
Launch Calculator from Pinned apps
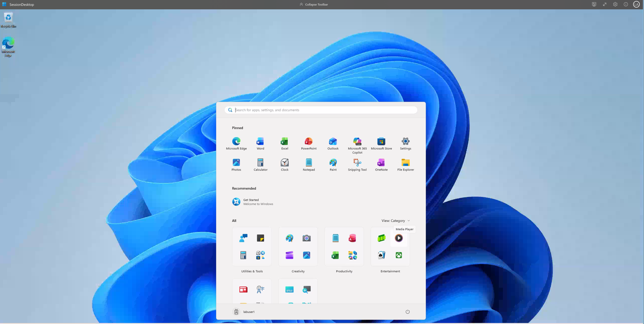coord(260,165)
